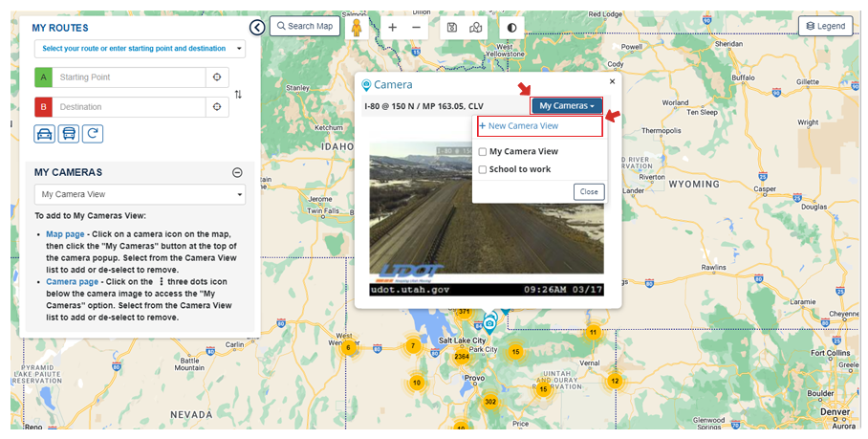Click the save map view icon
This screenshot has height=439, width=868.
[x=452, y=27]
